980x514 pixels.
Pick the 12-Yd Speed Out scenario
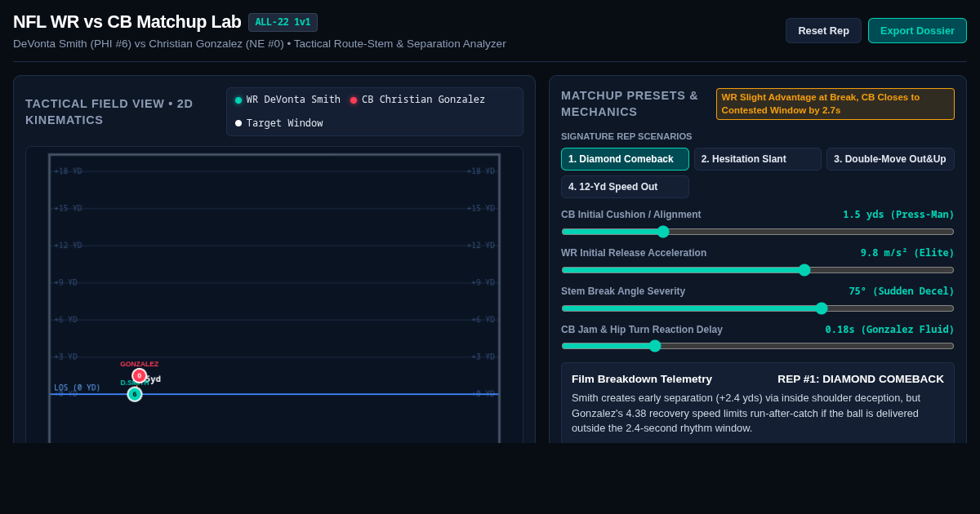click(625, 187)
